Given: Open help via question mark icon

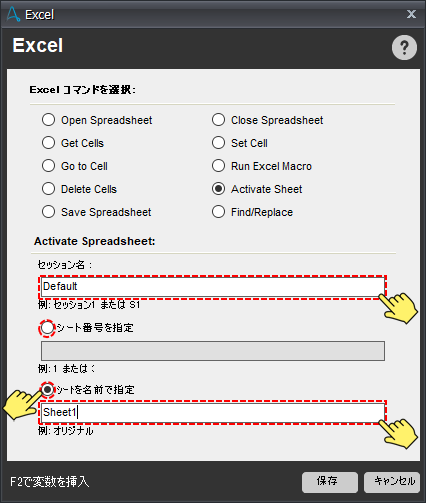Looking at the screenshot, I should 404,48.
